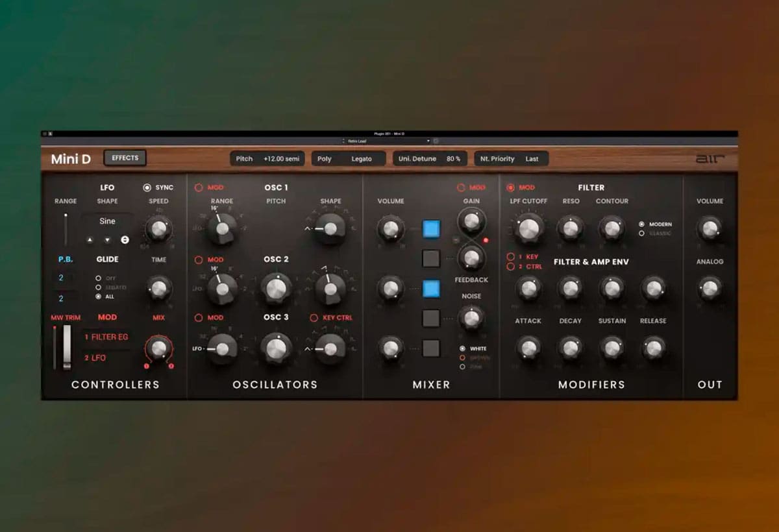Select next LFO shape with down arrow
779x532 pixels.
107,239
